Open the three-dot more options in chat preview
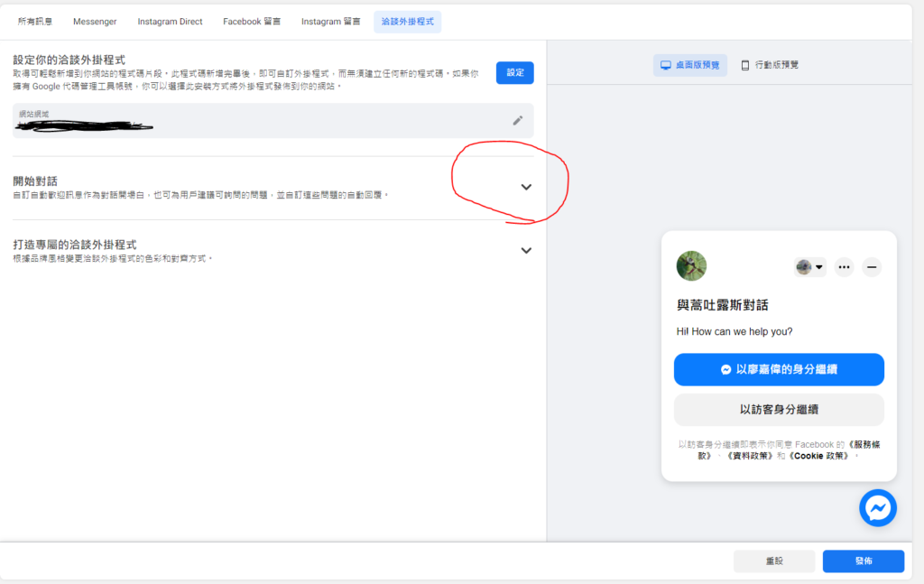The image size is (924, 584). (844, 266)
